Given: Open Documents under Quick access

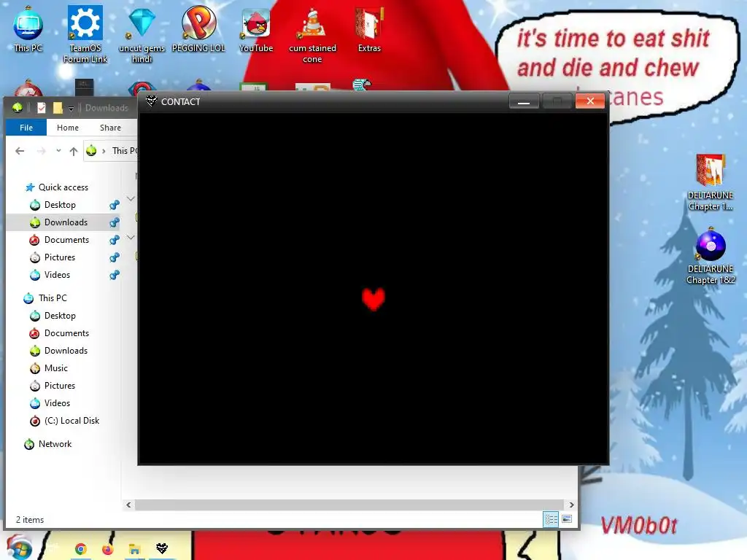Looking at the screenshot, I should coord(66,239).
